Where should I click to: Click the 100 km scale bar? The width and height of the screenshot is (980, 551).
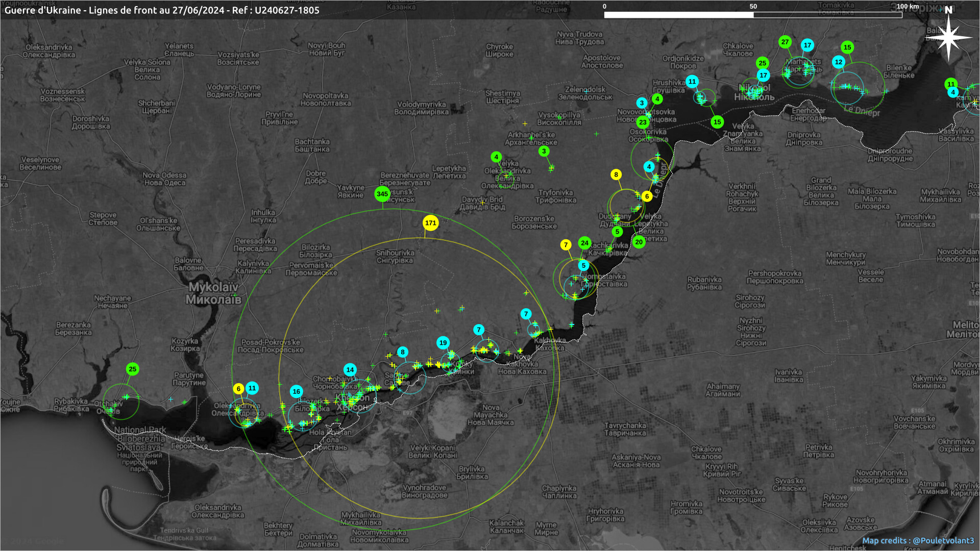[753, 15]
